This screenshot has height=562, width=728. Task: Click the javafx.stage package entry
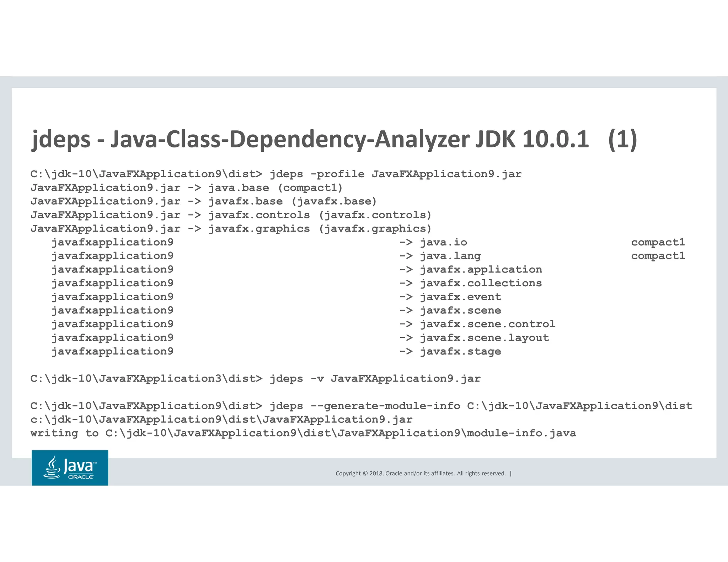coord(460,351)
